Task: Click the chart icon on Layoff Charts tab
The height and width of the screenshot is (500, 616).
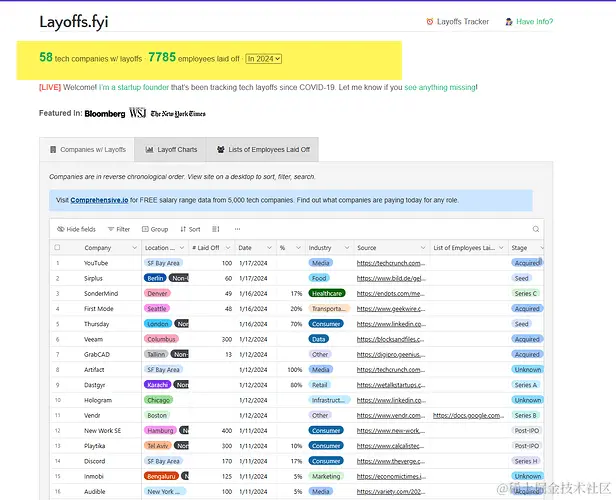Action: (149, 150)
